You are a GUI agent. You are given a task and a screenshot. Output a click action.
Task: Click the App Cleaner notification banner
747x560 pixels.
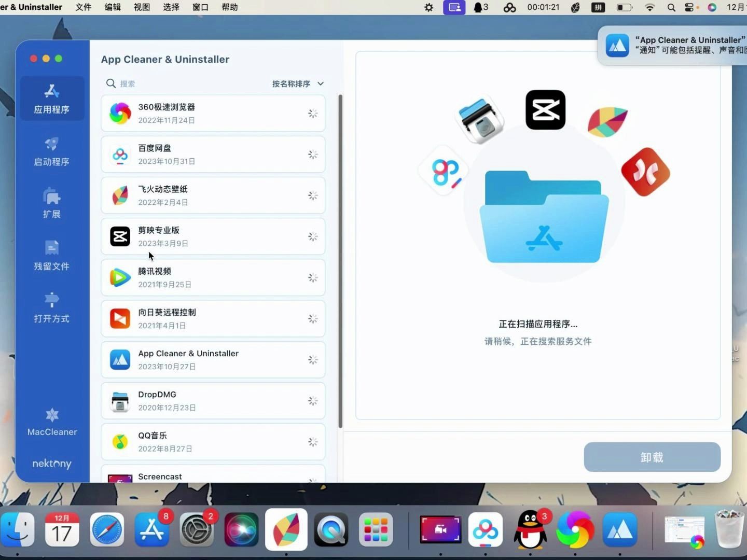click(x=673, y=45)
